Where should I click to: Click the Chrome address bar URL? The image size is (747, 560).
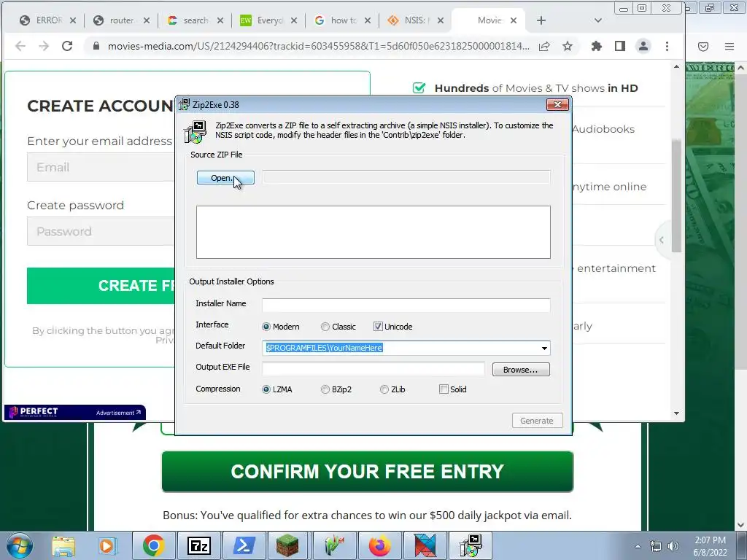pos(318,46)
